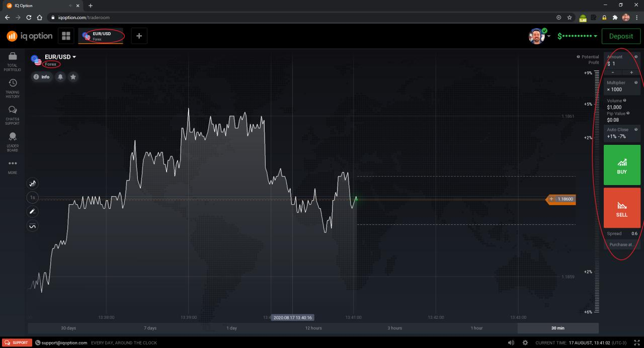Viewport: 644px width, 348px height.
Task: Click the Amount $ 1 input field
Action: point(622,60)
